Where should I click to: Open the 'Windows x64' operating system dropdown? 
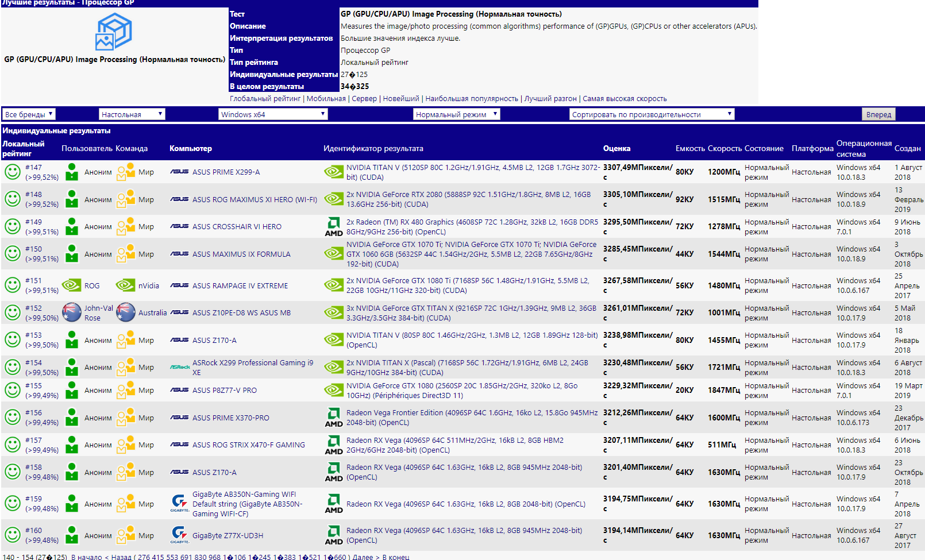point(273,114)
